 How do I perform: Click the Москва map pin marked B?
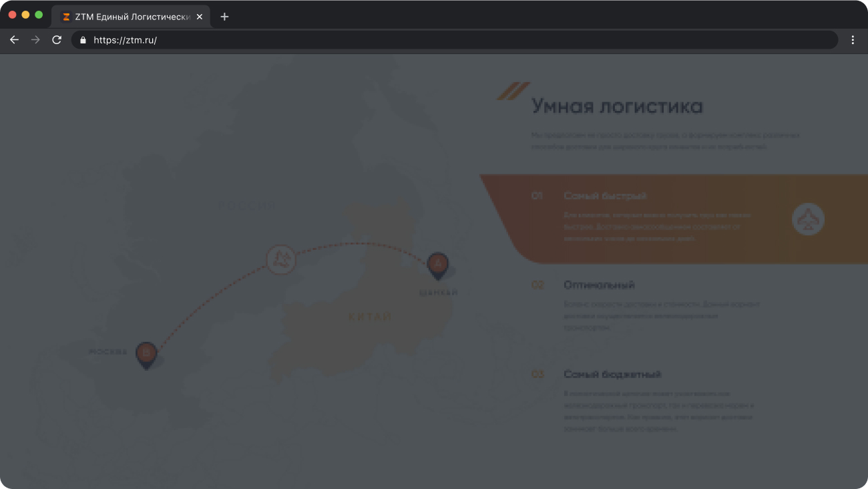(x=146, y=354)
